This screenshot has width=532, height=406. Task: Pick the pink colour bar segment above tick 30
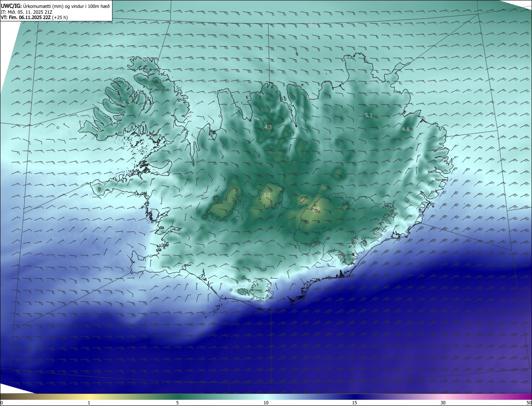click(443, 396)
